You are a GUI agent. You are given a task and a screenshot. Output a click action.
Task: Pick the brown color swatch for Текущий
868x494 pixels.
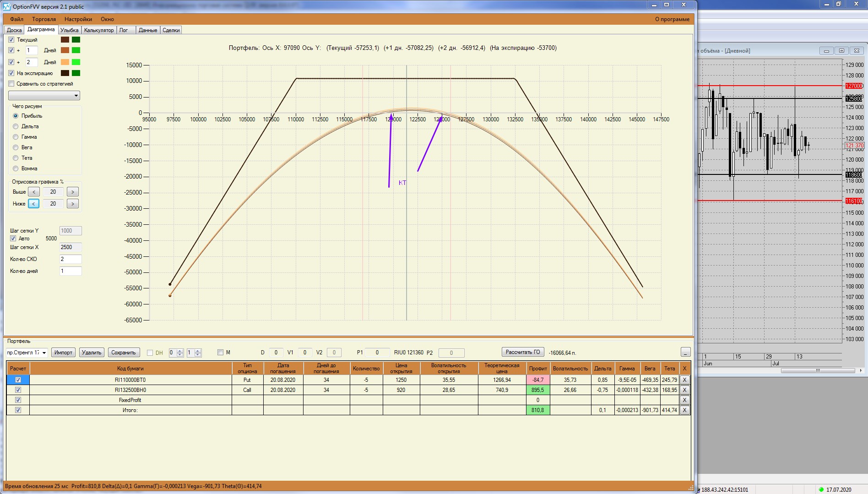[65, 40]
